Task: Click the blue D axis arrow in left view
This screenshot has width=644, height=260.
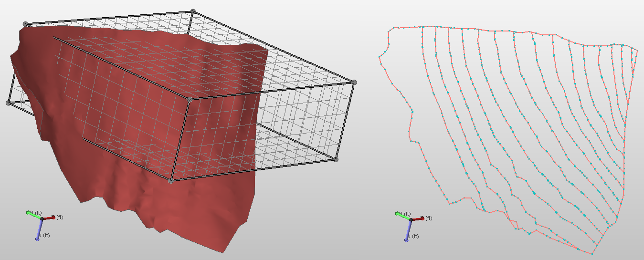Action: pos(39,231)
